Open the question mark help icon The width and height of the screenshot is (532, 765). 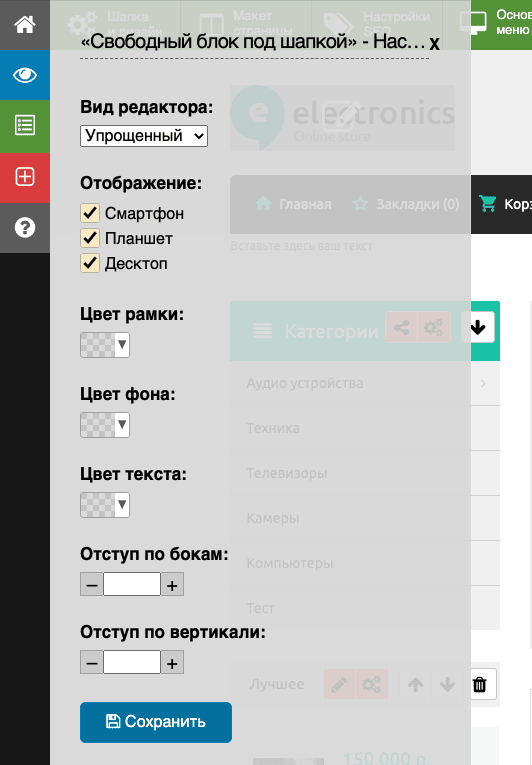pos(24,227)
